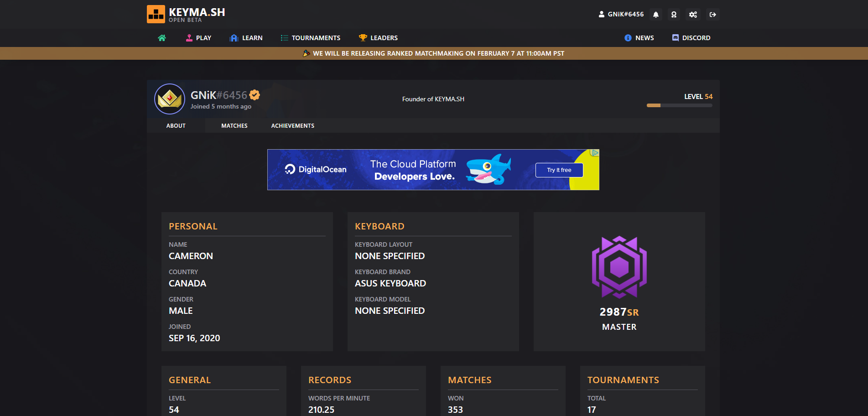Click the joined date SEP 16, 2020

[x=194, y=338]
